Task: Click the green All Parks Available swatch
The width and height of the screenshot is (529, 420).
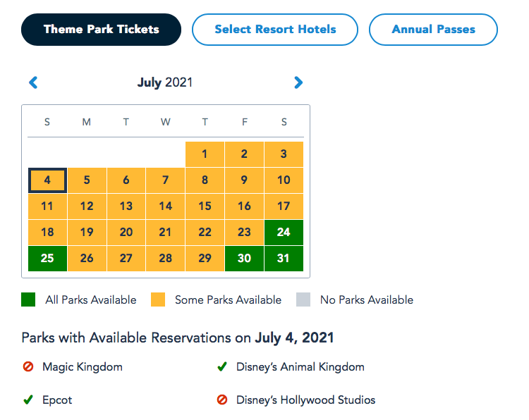Action: coord(29,300)
